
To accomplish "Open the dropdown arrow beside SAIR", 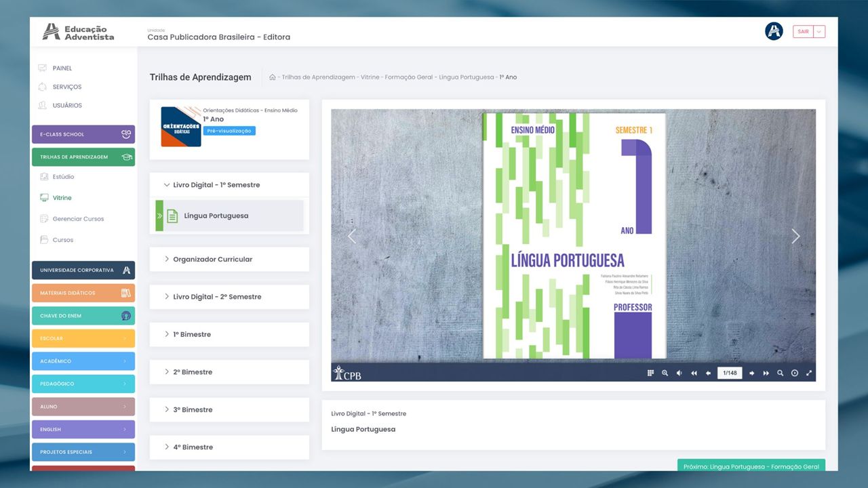I will (x=819, y=31).
